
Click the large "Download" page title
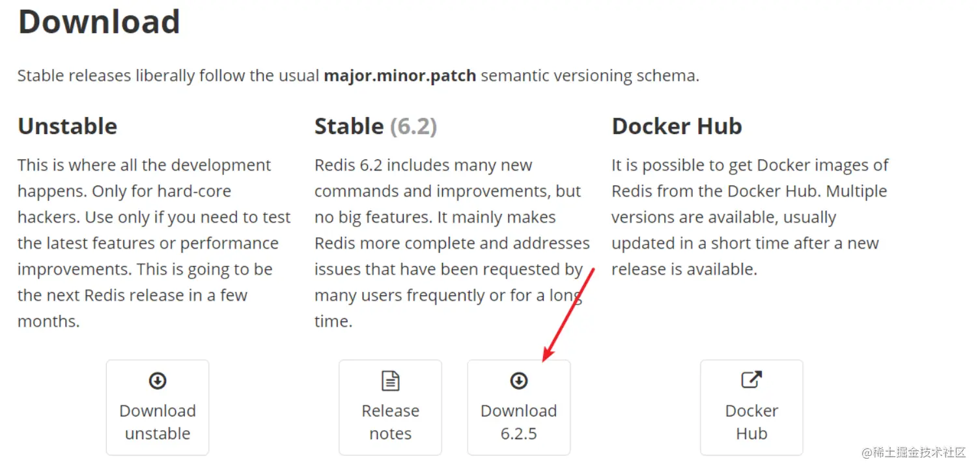[99, 22]
